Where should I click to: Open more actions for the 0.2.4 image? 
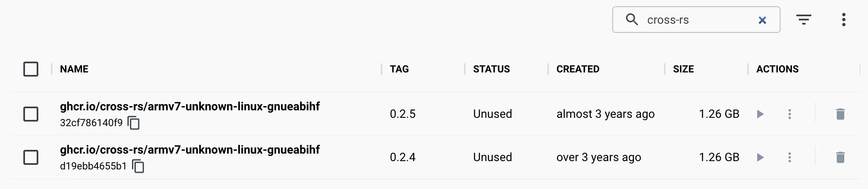[x=789, y=157]
